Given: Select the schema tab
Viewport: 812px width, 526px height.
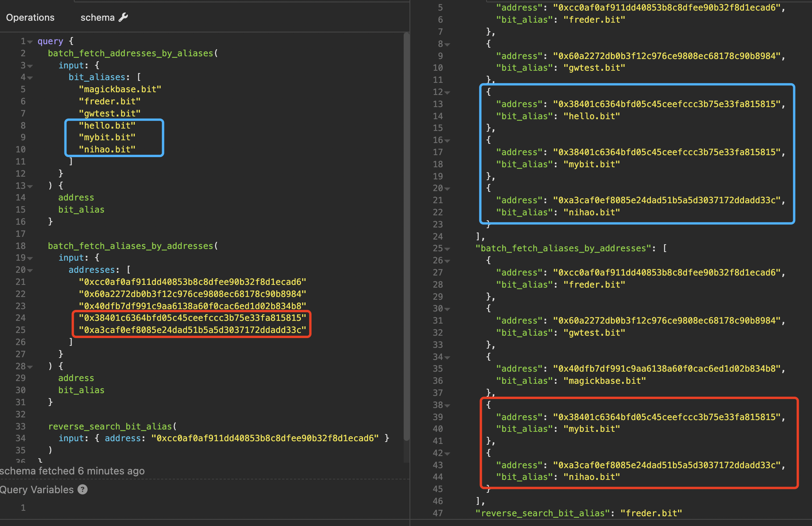Looking at the screenshot, I should (x=97, y=17).
